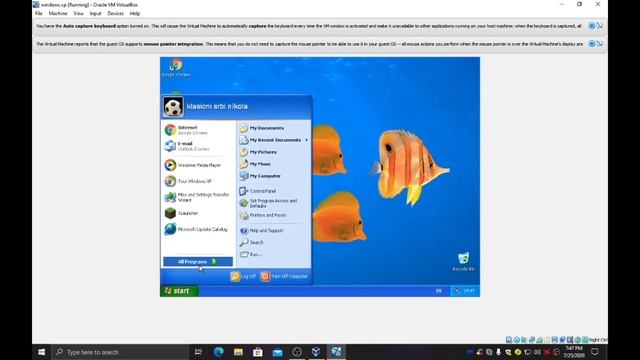
Task: Click the XP start button
Action: pos(179,291)
